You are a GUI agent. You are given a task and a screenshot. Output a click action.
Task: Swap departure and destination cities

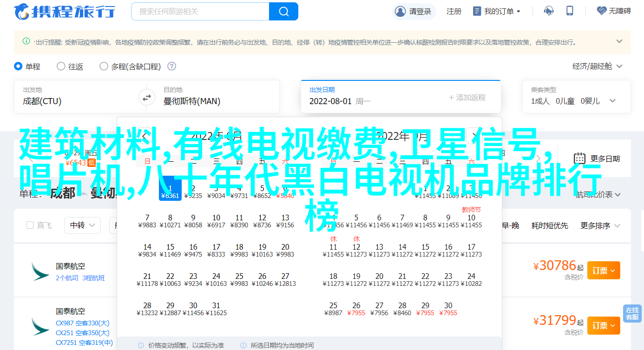(x=146, y=98)
